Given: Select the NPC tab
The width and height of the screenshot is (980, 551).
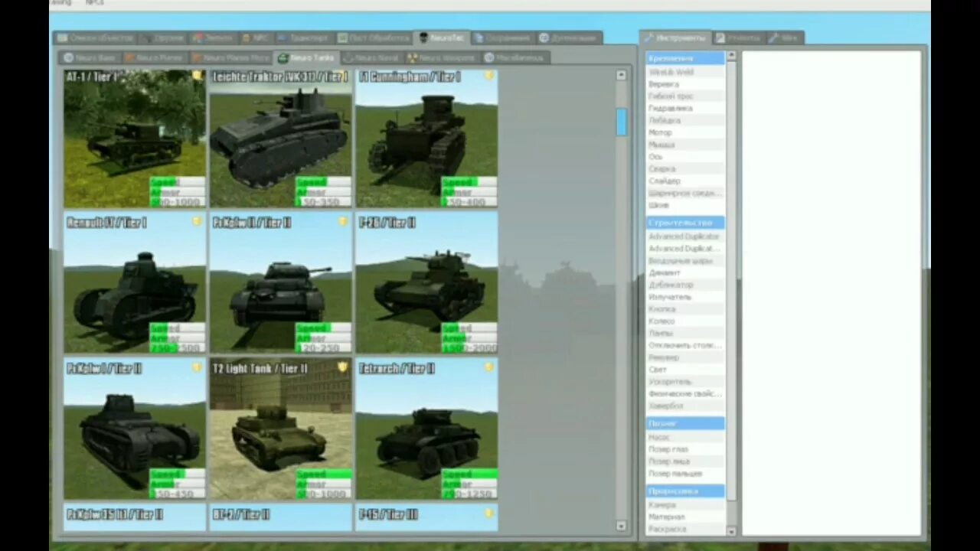Looking at the screenshot, I should tap(256, 37).
